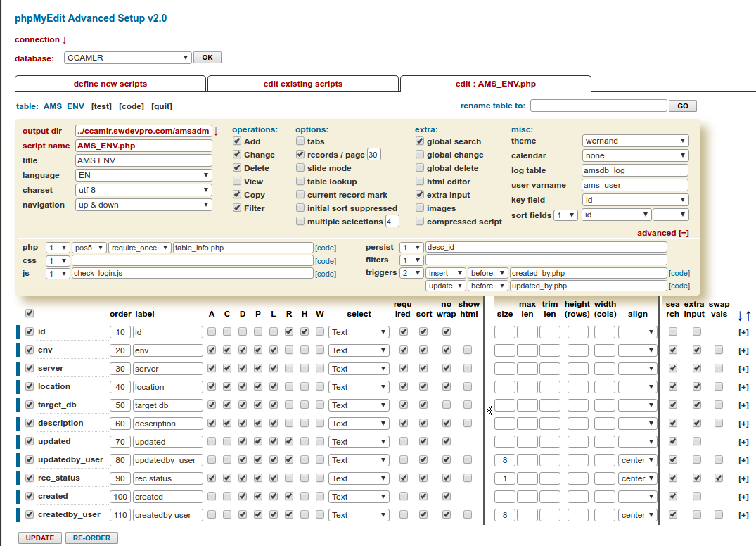Switch to the edit existing scripts tab
The image size is (756, 546).
coord(303,84)
